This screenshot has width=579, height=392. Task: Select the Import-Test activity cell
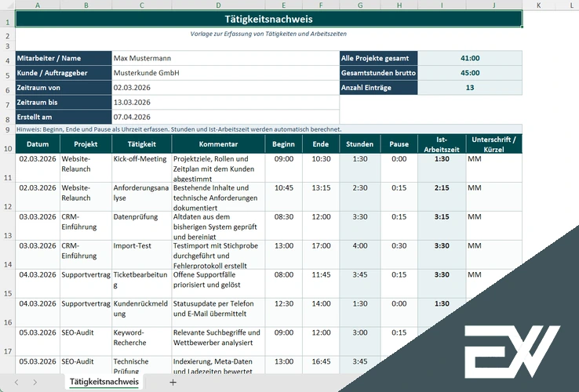click(x=142, y=255)
